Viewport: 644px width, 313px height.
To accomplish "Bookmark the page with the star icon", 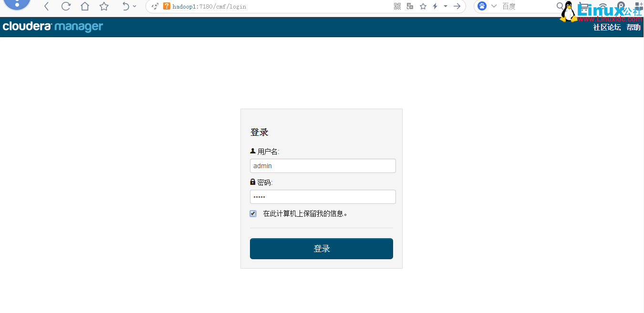I will tap(423, 6).
